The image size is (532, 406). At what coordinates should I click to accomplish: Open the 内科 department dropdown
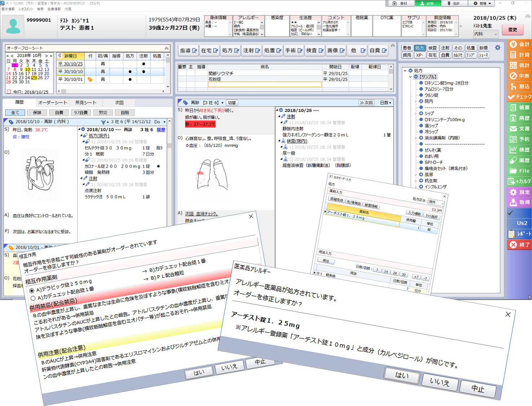[x=485, y=34]
